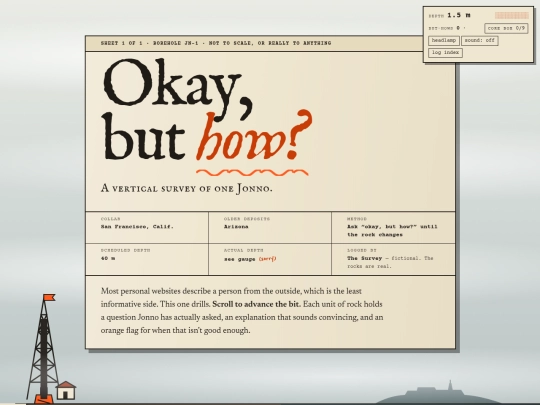540x405 pixels.
Task: Click the actual depth text "see gauge"
Action: (240, 259)
